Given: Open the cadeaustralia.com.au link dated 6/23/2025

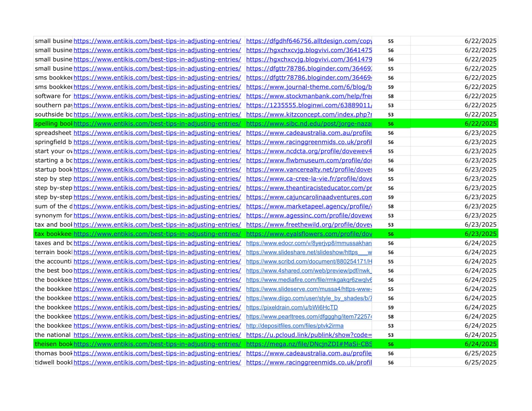Looking at the screenshot, I should (309, 132).
